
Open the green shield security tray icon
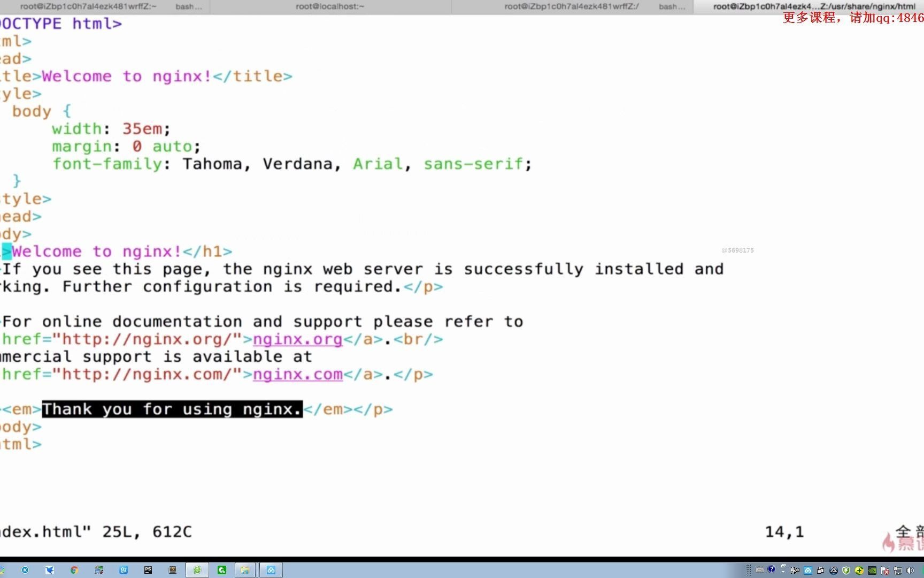(846, 571)
